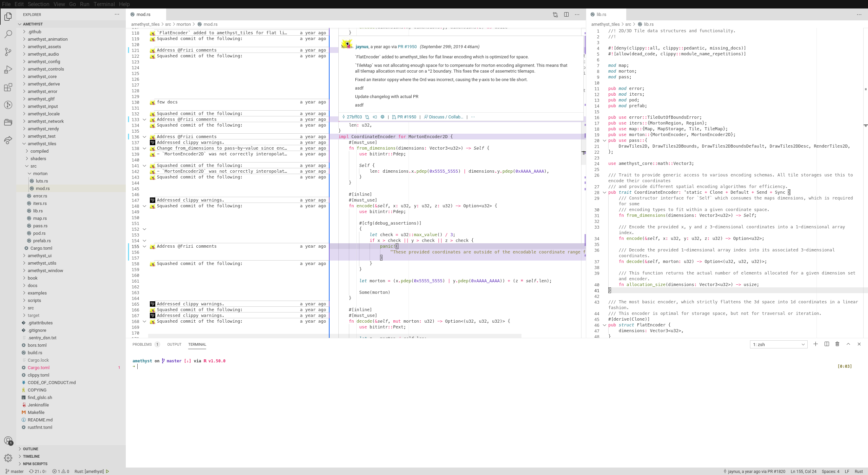The height and width of the screenshot is (475, 868).
Task: Open the GitLens sidebar view
Action: click(x=8, y=105)
